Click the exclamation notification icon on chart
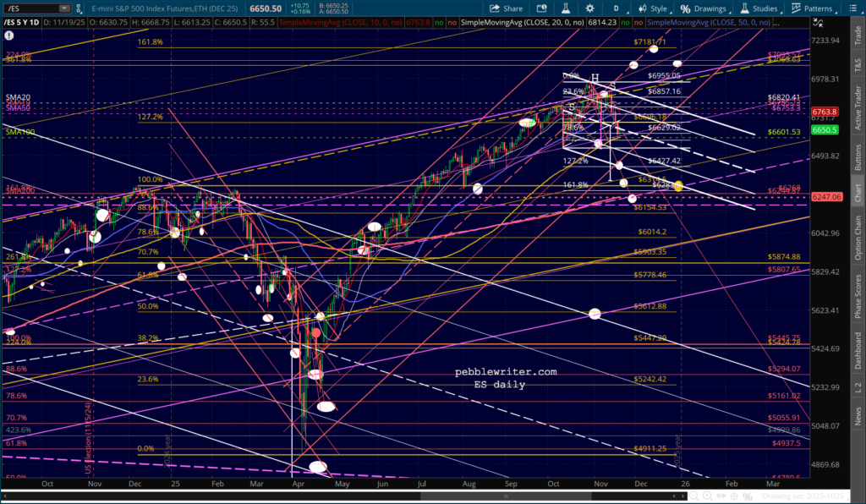Image resolution: width=866 pixels, height=504 pixels. [x=8, y=36]
